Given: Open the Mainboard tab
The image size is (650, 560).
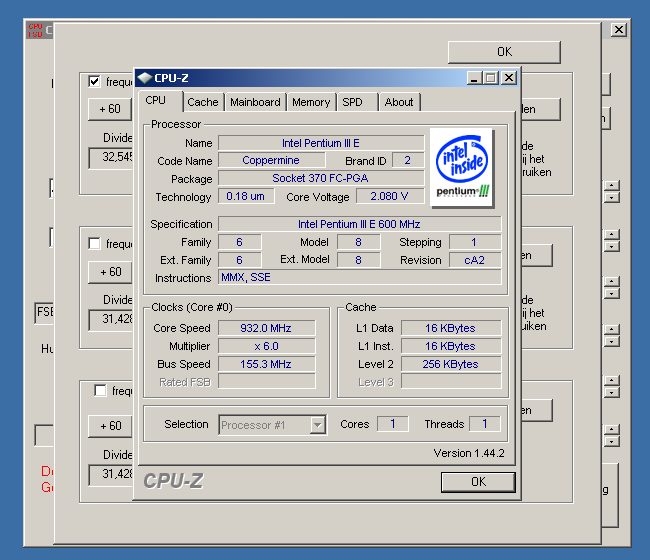Looking at the screenshot, I should tap(255, 102).
